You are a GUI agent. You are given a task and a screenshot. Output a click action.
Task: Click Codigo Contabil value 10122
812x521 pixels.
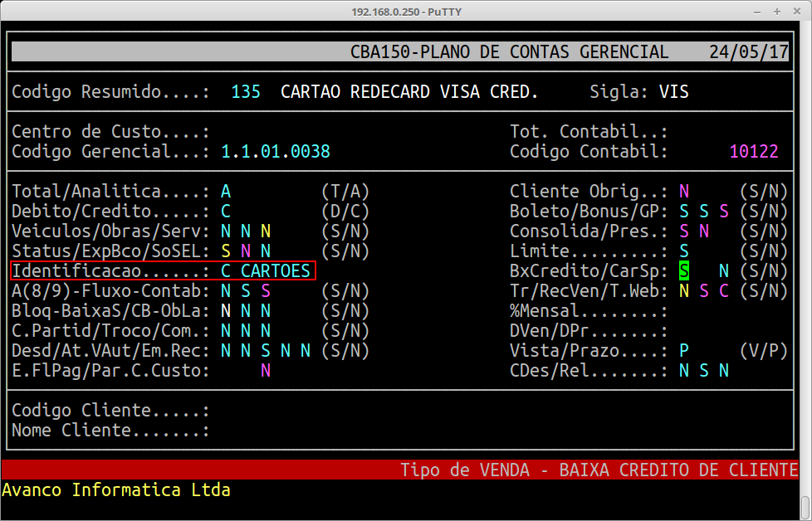coord(754,152)
